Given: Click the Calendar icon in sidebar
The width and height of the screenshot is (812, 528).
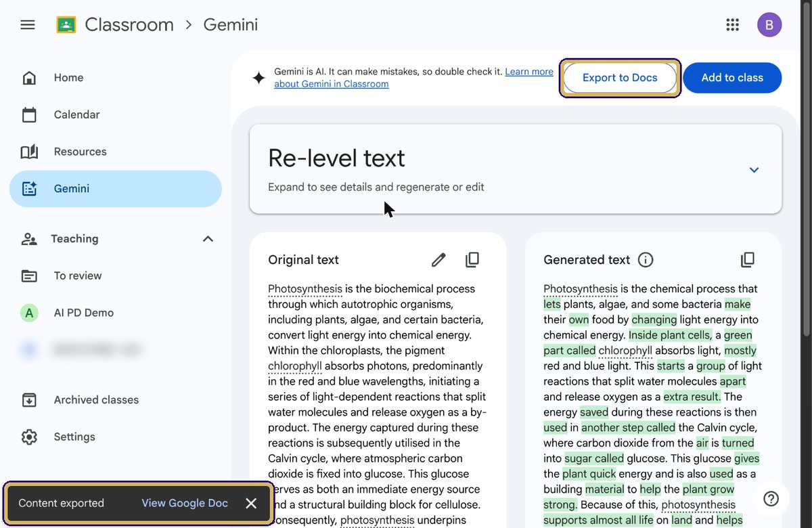Looking at the screenshot, I should pyautogui.click(x=29, y=114).
